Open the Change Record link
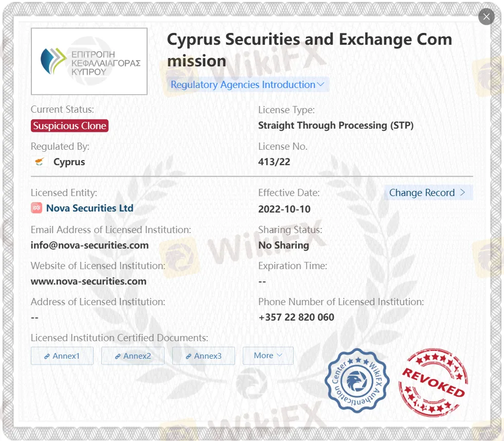Image resolution: width=504 pixels, height=441 pixels. click(428, 192)
